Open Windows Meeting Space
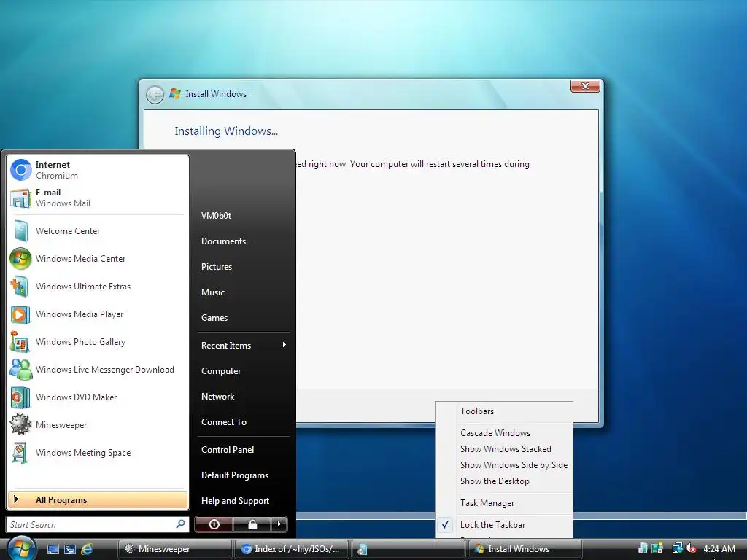This screenshot has height=560, width=747. coord(98,452)
